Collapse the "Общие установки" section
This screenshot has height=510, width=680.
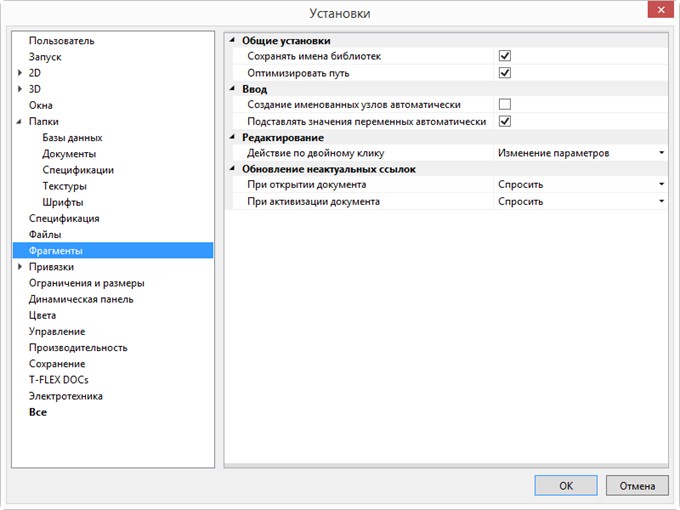tap(233, 40)
